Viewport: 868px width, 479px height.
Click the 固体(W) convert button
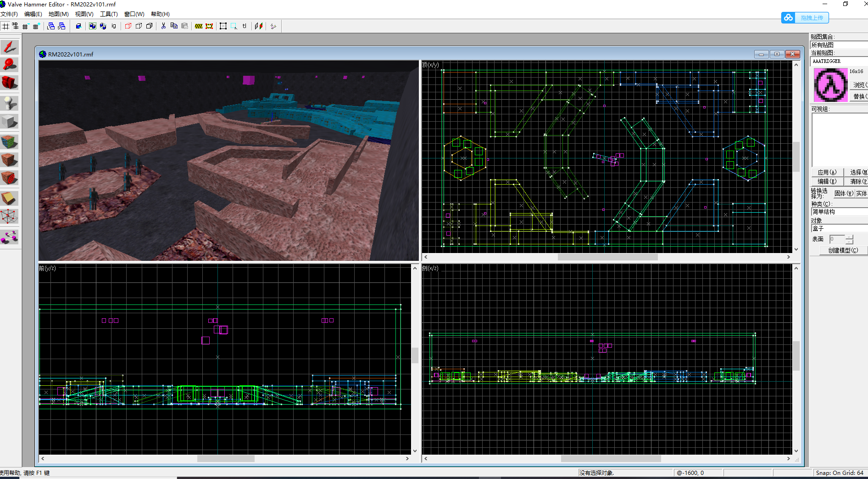tap(844, 193)
